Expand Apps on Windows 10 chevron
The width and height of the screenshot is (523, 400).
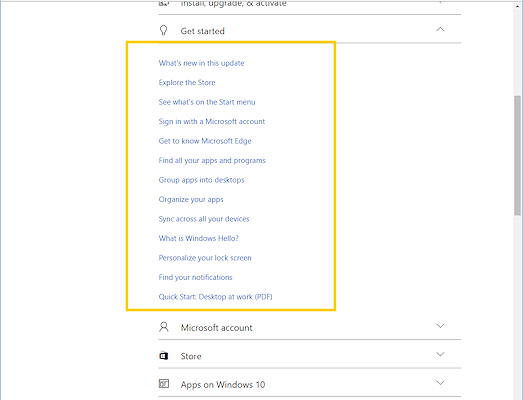click(x=440, y=383)
